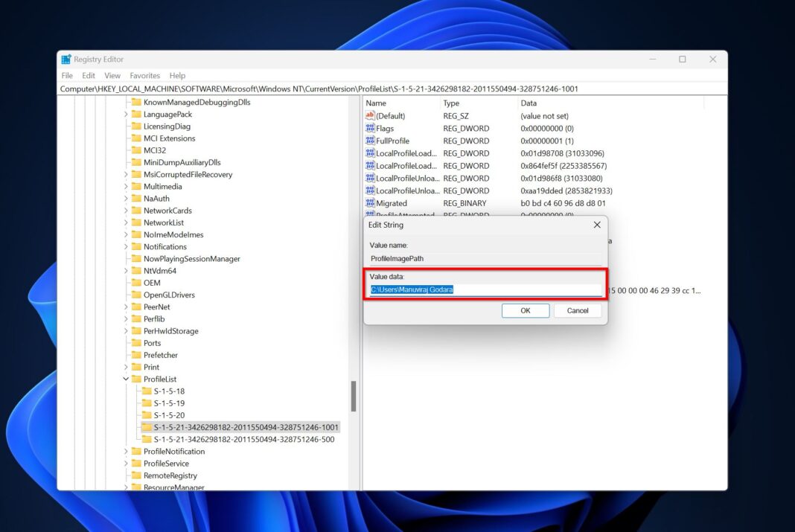Click the REG_BINARY icon beside Migrated
Image resolution: width=795 pixels, height=532 pixels.
click(371, 203)
